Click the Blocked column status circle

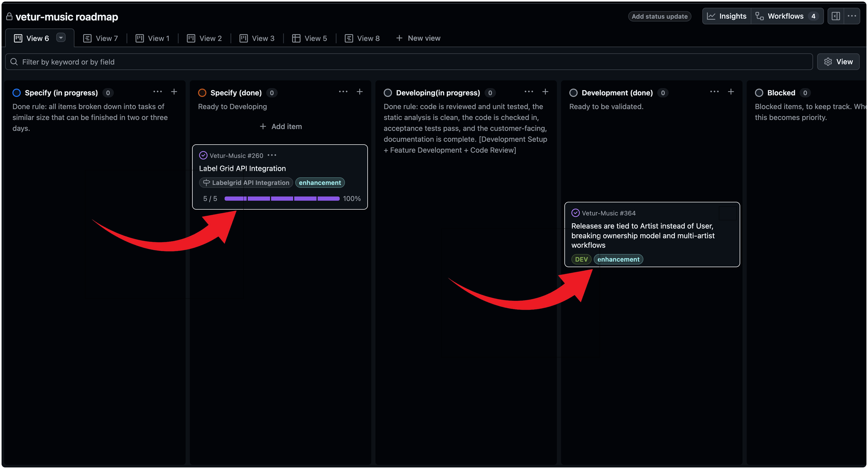759,93
